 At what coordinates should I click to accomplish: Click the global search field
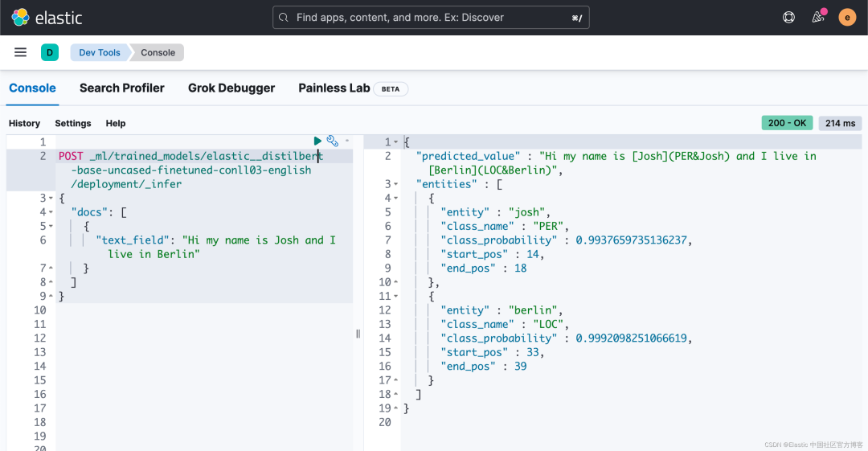pyautogui.click(x=431, y=17)
